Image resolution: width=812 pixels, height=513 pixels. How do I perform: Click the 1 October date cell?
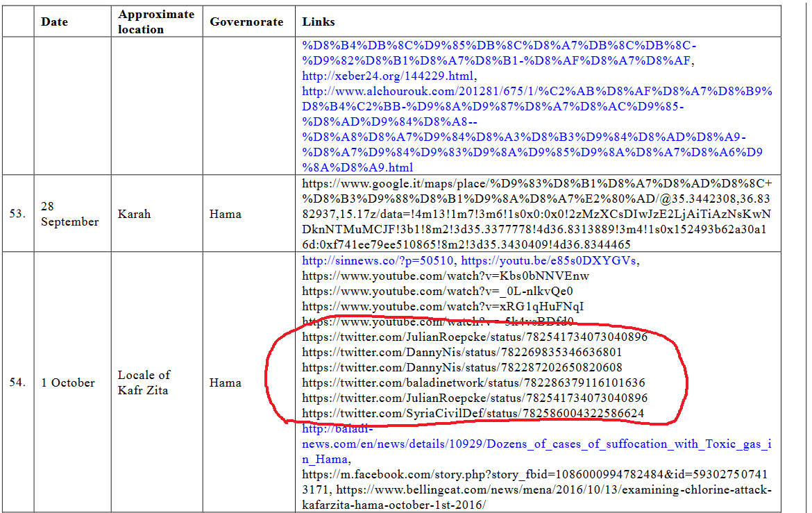[68, 382]
